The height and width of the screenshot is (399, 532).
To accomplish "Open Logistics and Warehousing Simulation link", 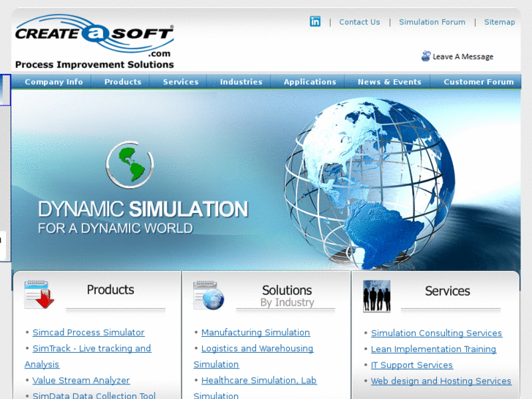I will (x=257, y=348).
